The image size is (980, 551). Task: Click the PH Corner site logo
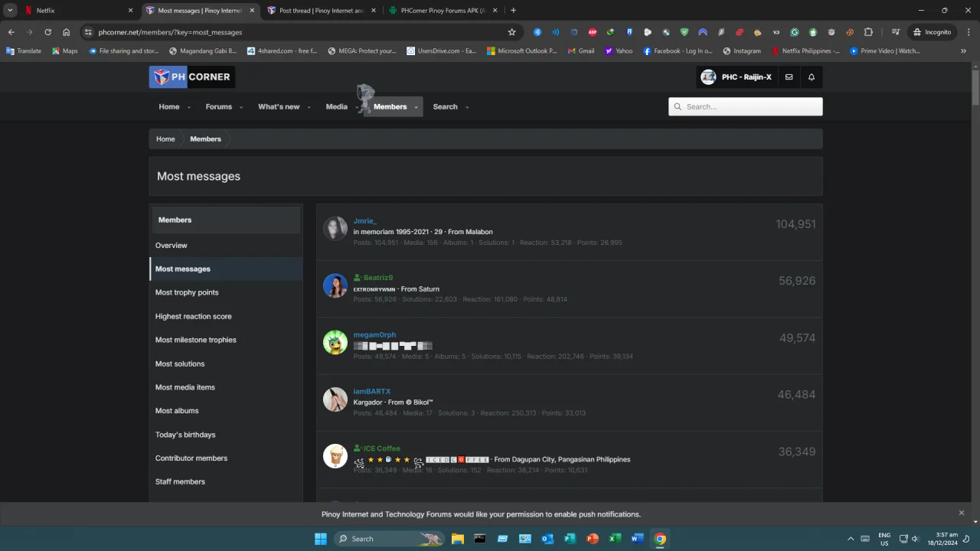pos(191,77)
